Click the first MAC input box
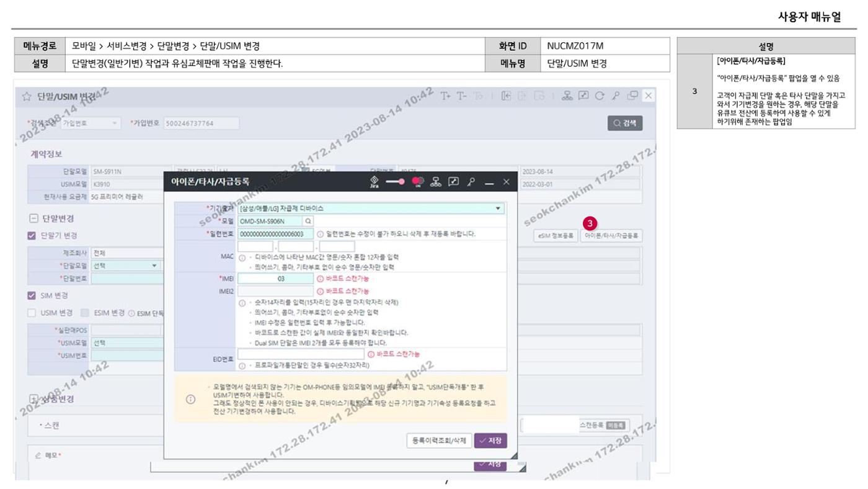This screenshot has width=868, height=489. coord(255,246)
